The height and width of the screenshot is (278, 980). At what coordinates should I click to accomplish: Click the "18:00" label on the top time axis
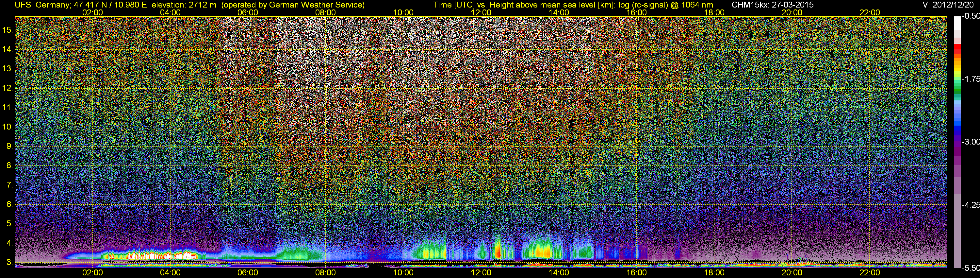coord(714,12)
